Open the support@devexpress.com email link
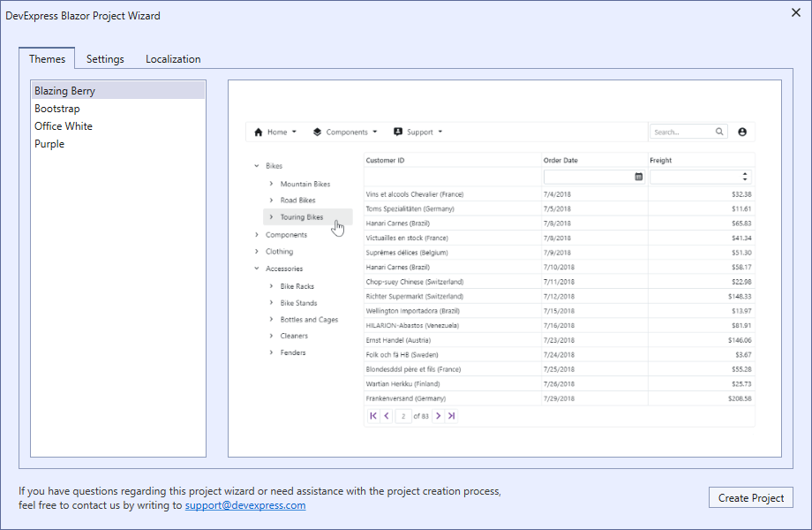This screenshot has height=530, width=812. click(x=244, y=505)
